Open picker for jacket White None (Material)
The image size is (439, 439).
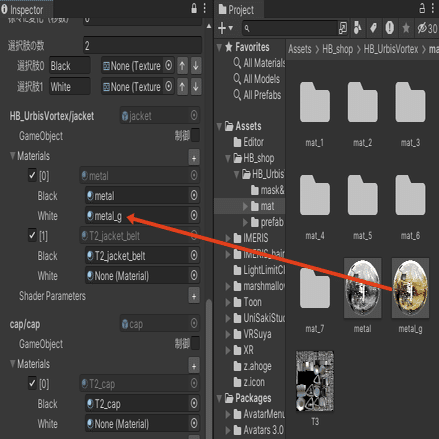(x=194, y=275)
